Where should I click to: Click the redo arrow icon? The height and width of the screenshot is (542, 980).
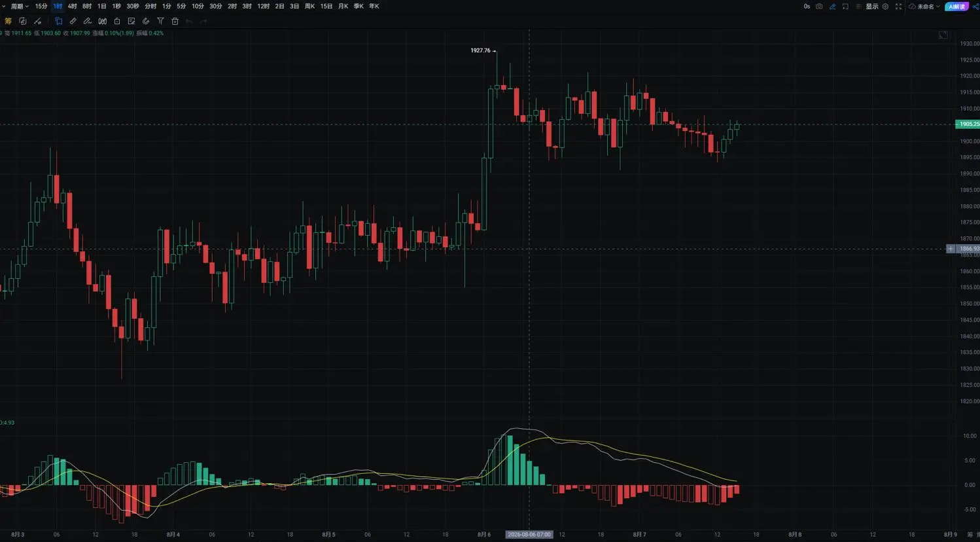203,21
